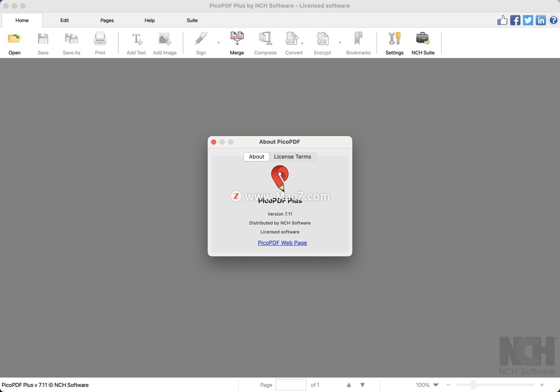
Task: Open the 100% zoom level dropdown
Action: 436,385
